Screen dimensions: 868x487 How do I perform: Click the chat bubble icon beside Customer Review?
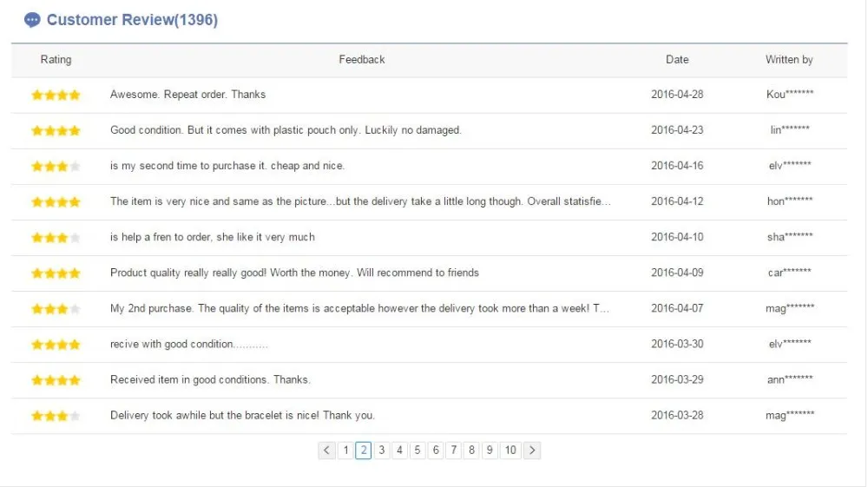32,21
